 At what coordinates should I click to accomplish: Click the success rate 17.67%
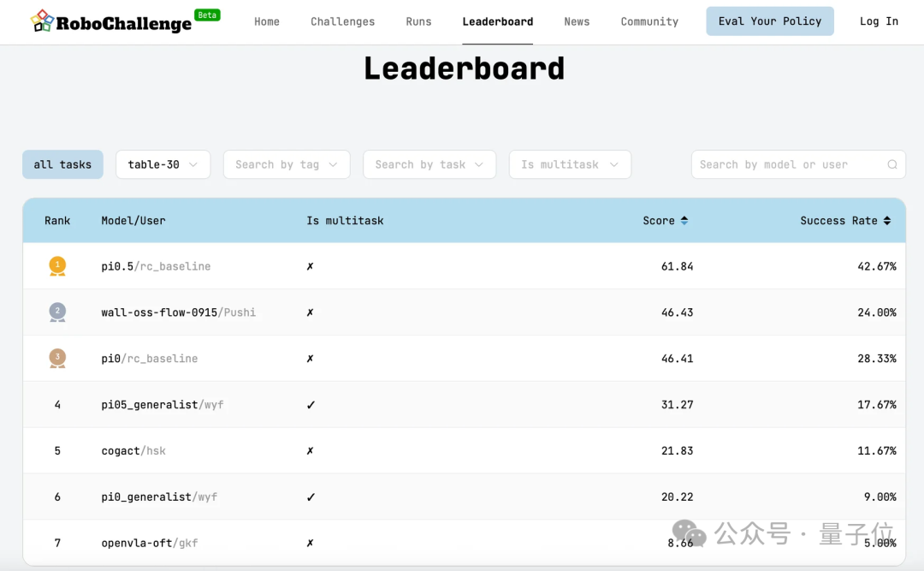click(877, 405)
